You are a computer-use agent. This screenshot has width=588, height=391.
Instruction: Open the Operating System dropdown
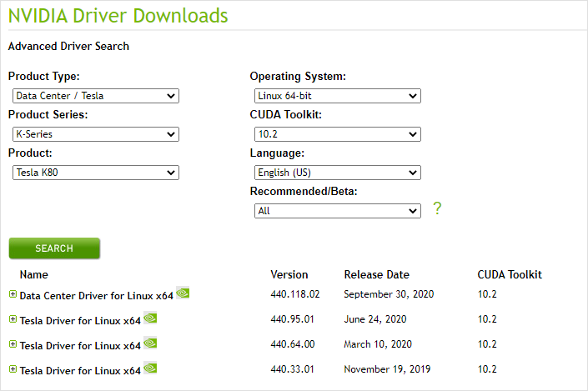click(x=338, y=96)
